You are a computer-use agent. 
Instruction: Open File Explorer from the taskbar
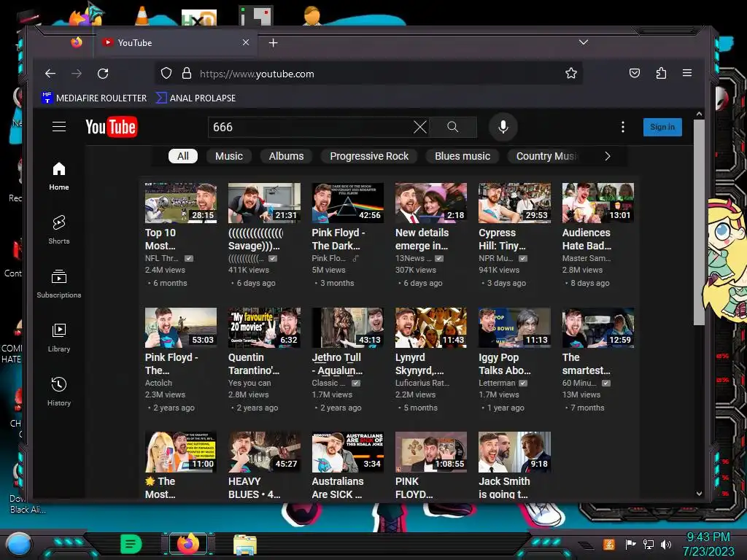coord(245,544)
